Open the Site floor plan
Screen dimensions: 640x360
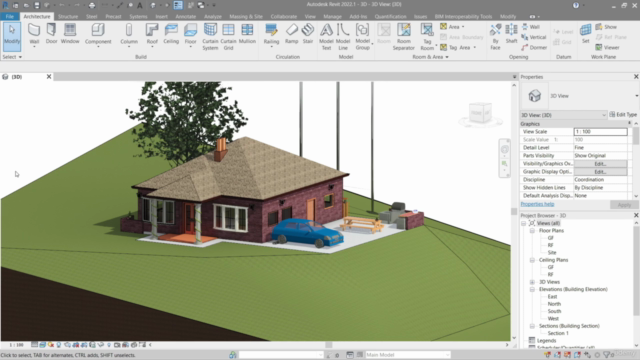552,253
